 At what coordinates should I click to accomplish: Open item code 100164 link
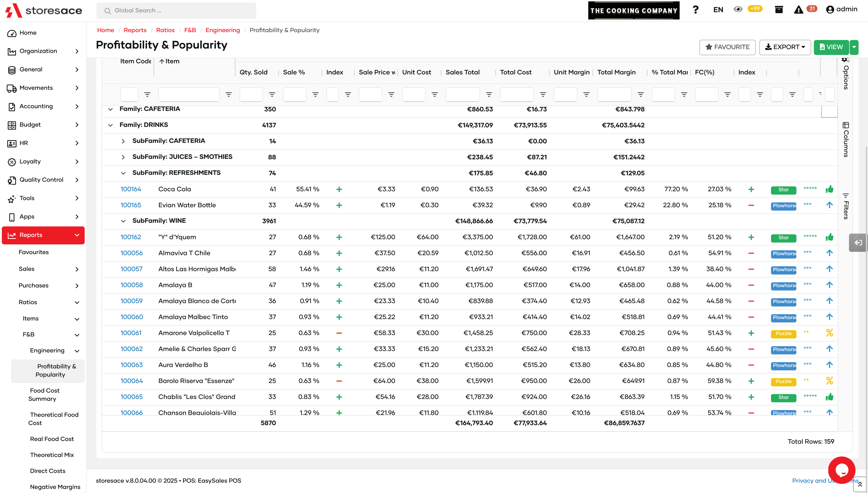click(131, 189)
